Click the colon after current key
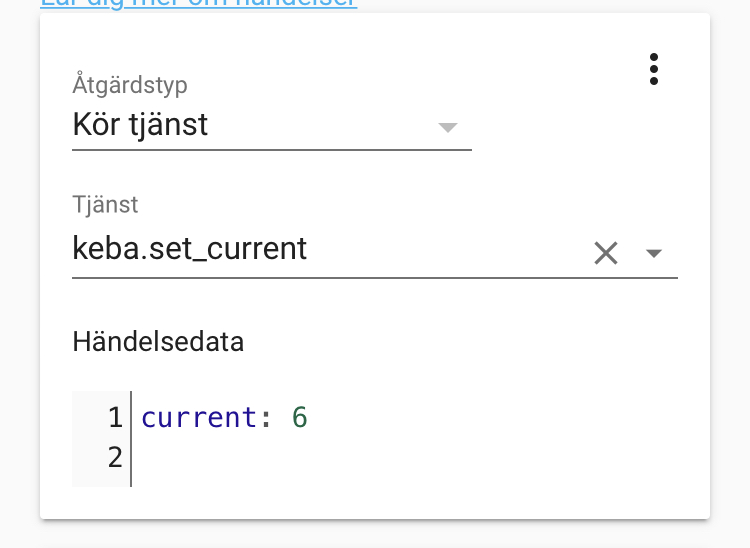The image size is (750, 548). 266,417
